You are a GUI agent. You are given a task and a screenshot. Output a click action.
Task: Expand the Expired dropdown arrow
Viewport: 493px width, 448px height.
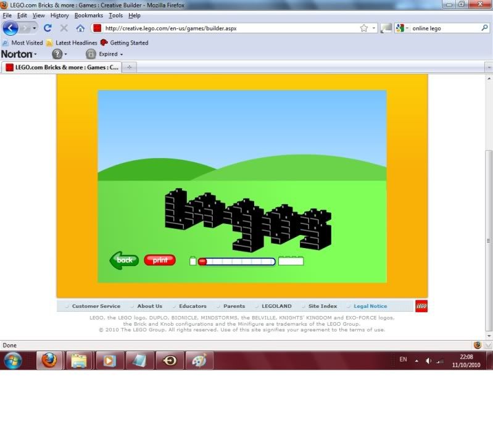click(x=122, y=54)
